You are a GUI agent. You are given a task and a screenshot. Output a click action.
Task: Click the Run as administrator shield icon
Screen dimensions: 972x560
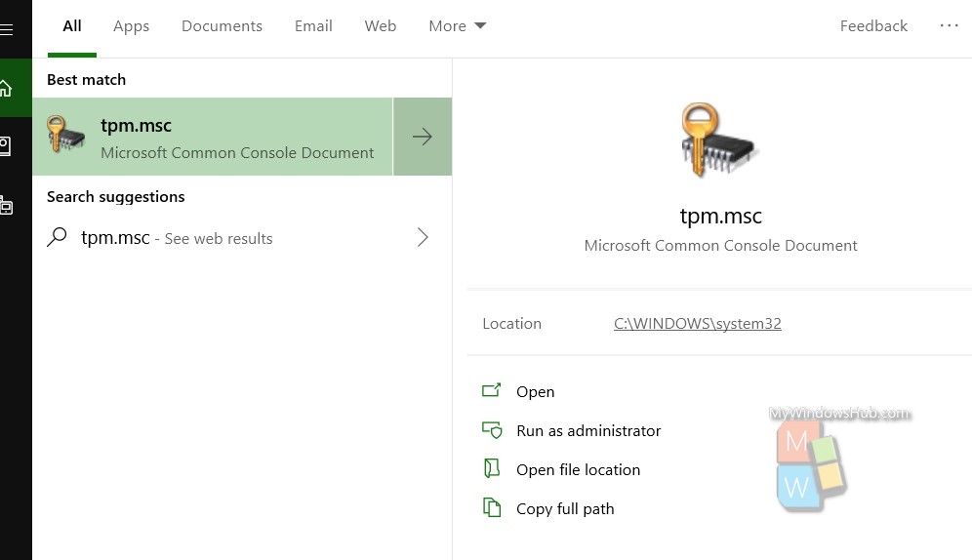click(x=492, y=430)
